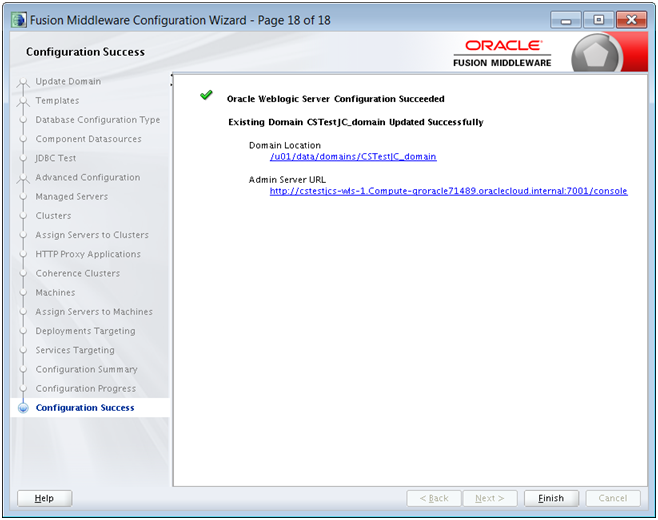The height and width of the screenshot is (520, 658).
Task: Select Machines step in sidebar
Action: click(55, 293)
